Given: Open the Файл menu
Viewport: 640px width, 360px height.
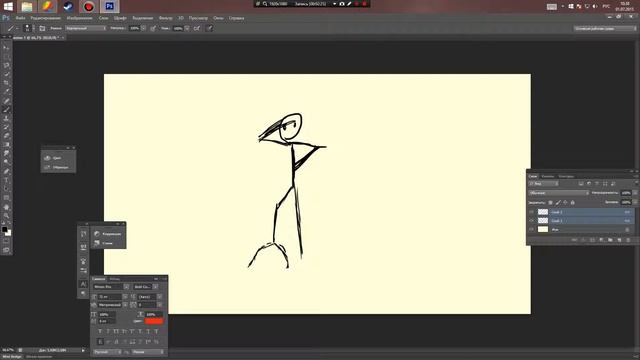Looking at the screenshot, I should pyautogui.click(x=20, y=18).
